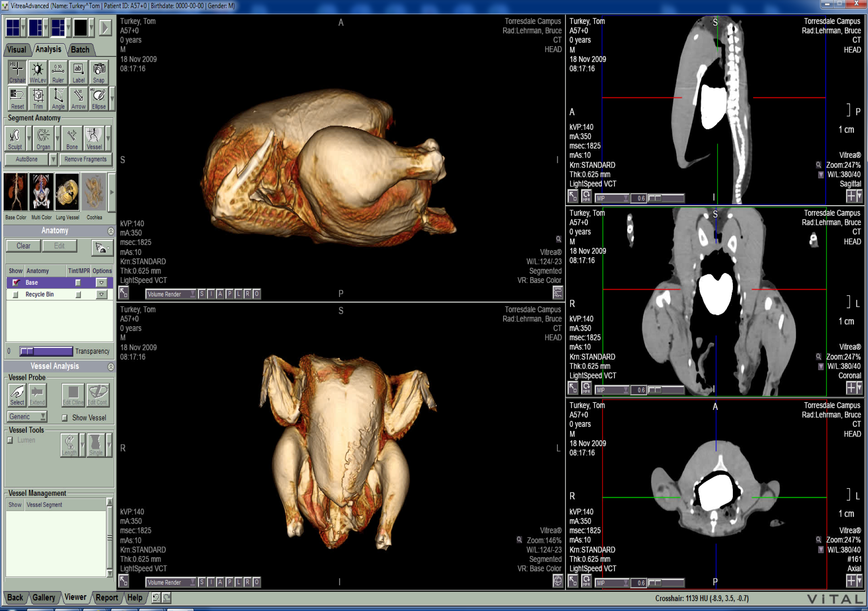The width and height of the screenshot is (868, 611).
Task: Choose the single black pane layout icon
Action: pos(80,28)
